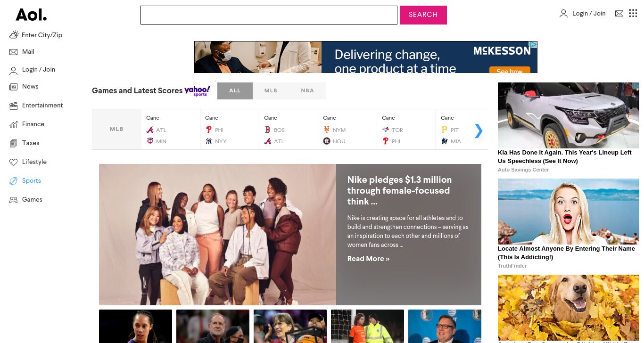
Task: Click the pink SEARCH button
Action: (423, 15)
